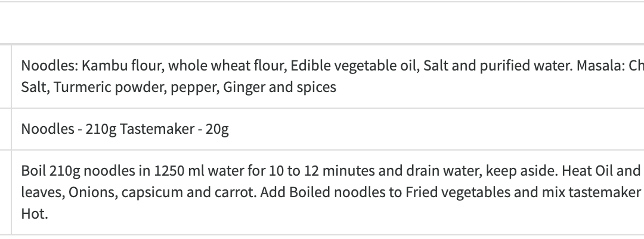
Task: Click the word "Hot." in last row
Action: [x=34, y=214]
